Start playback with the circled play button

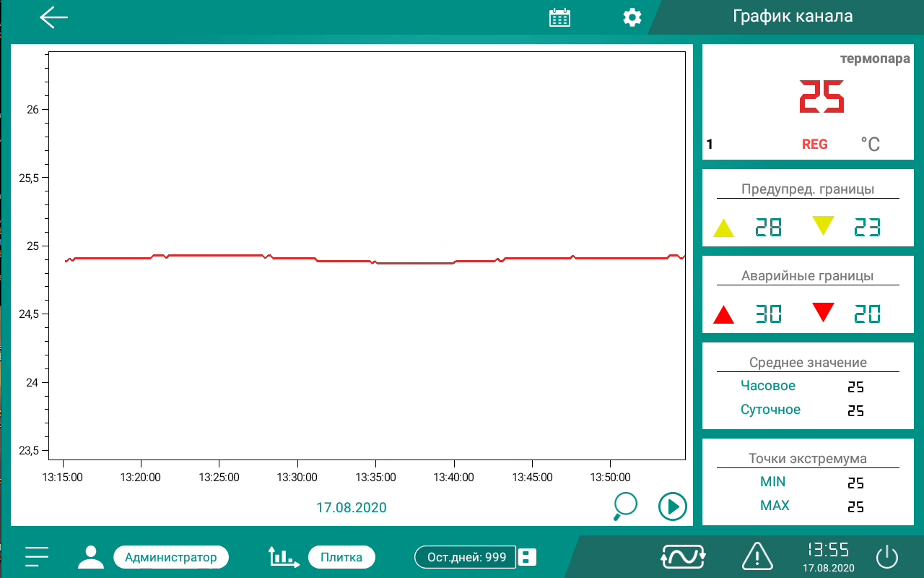point(673,506)
